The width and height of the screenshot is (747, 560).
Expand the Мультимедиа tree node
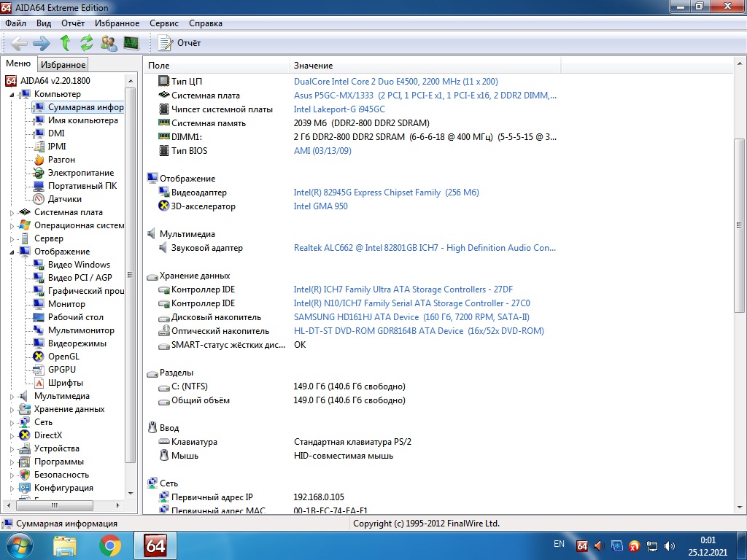point(12,396)
